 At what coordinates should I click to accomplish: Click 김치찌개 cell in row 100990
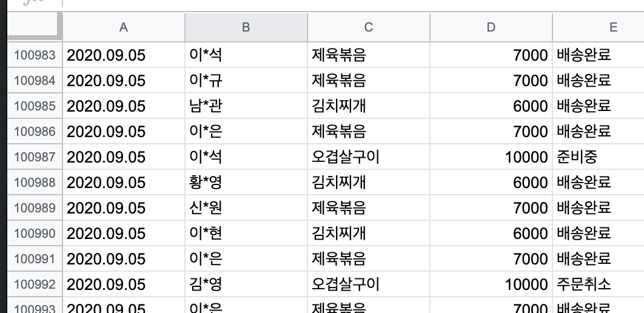coord(369,234)
